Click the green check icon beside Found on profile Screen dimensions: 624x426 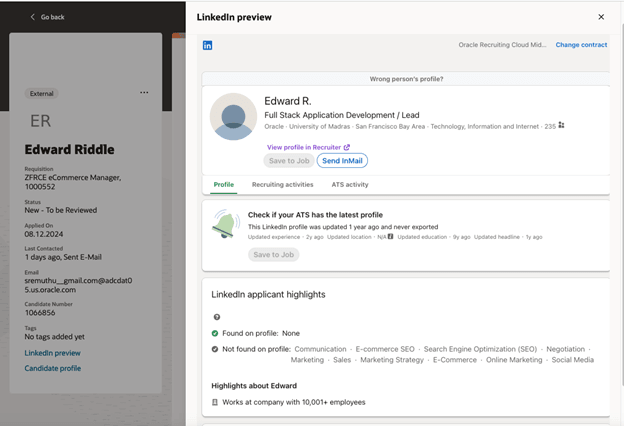click(x=215, y=333)
